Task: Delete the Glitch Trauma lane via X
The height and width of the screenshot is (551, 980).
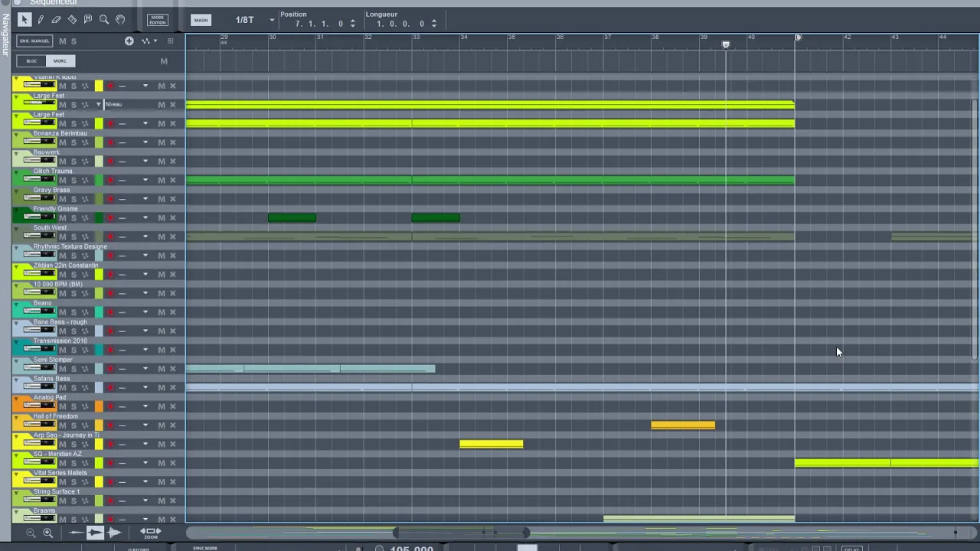Action: point(172,181)
